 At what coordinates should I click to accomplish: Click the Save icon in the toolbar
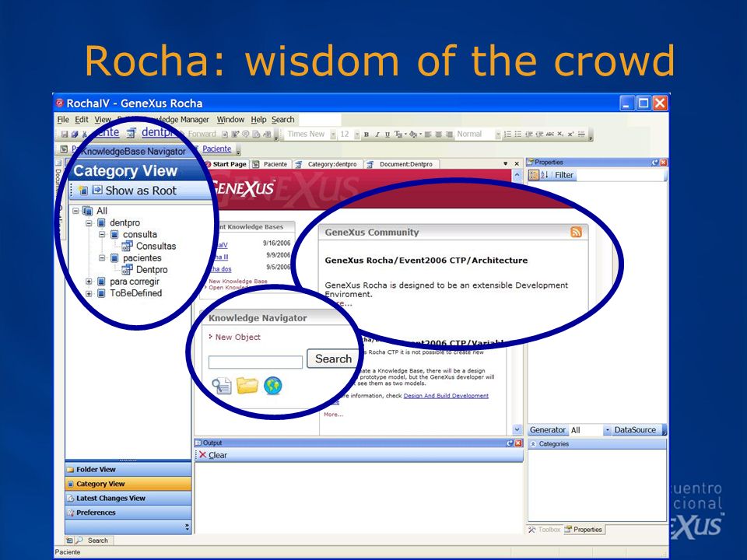65,135
